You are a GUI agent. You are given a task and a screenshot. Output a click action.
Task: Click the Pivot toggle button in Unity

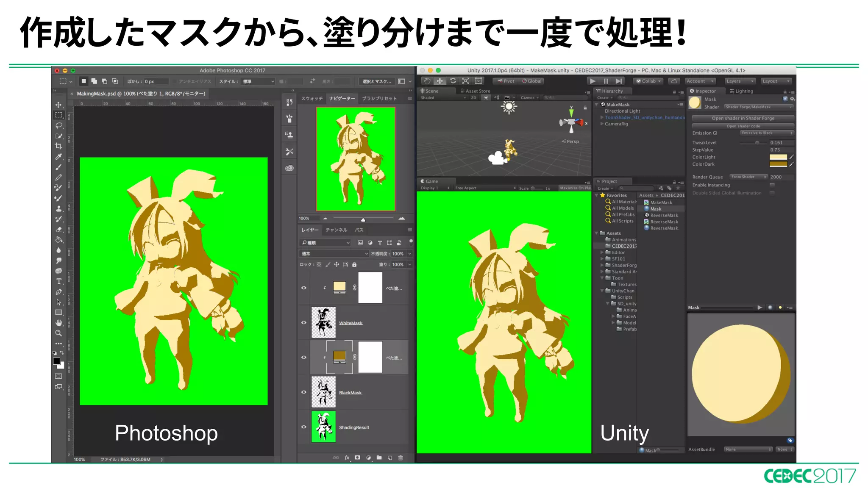[506, 81]
